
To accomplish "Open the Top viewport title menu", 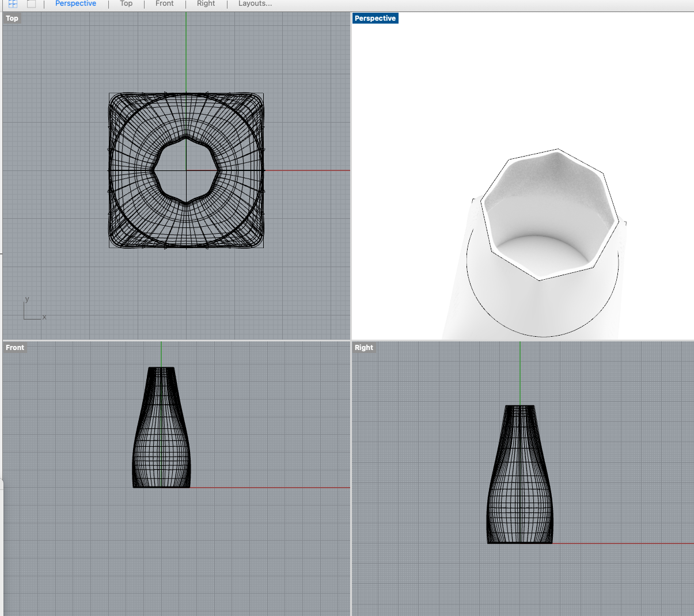I will tap(12, 18).
